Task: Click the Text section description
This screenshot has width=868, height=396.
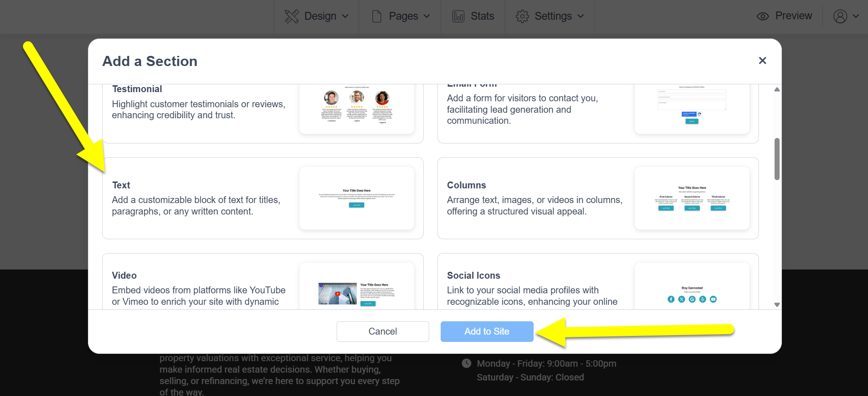Action: tap(196, 206)
